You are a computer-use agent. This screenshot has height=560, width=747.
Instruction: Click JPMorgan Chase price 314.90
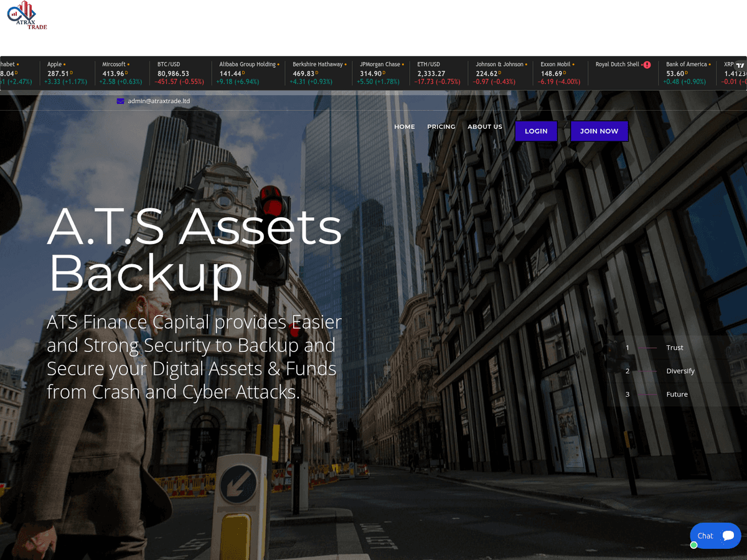[x=370, y=73]
